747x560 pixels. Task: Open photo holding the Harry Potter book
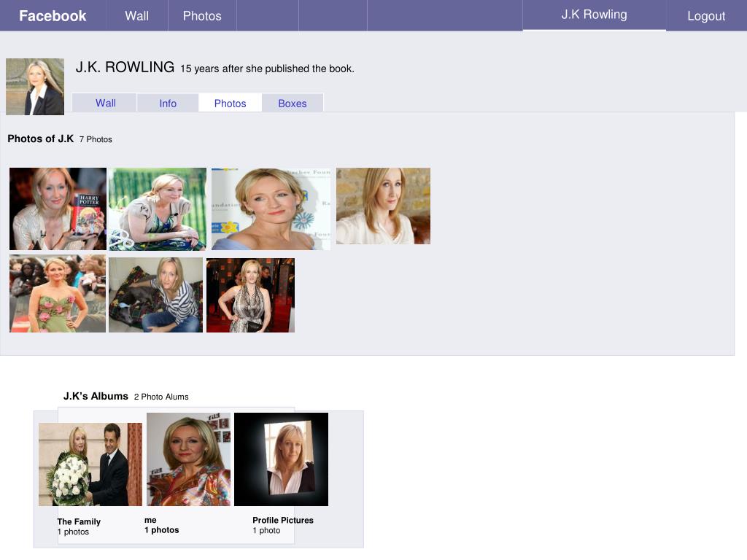58,209
